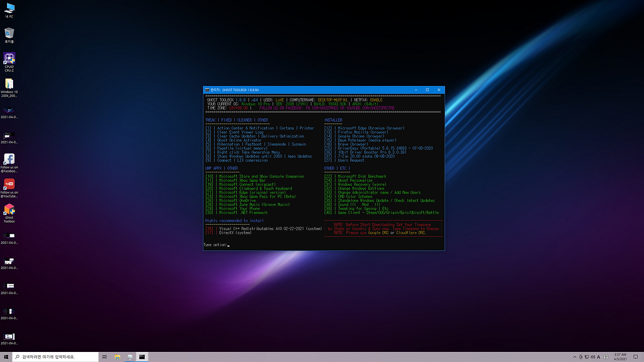Open network status tray icon
The width and height of the screenshot is (644, 362).
pyautogui.click(x=587, y=356)
